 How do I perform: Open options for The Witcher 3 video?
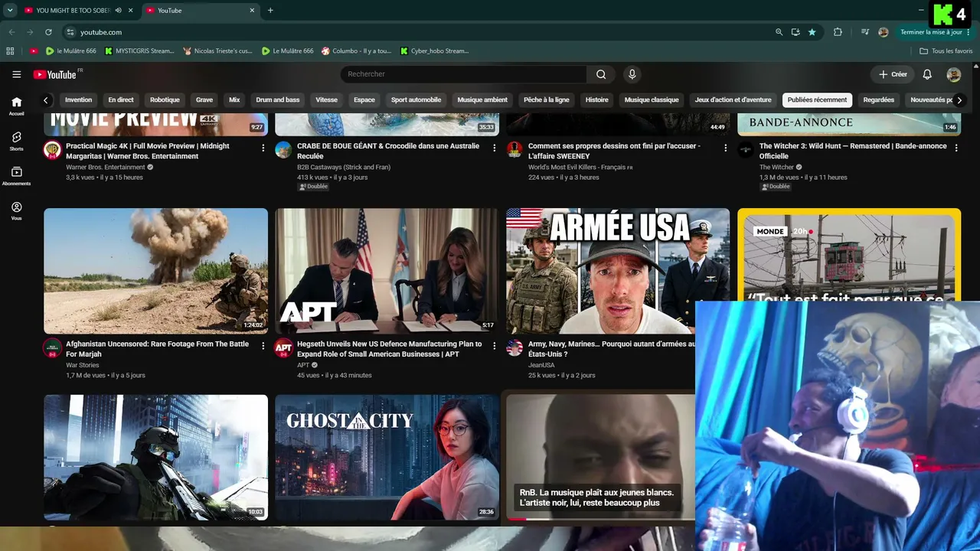coord(956,148)
